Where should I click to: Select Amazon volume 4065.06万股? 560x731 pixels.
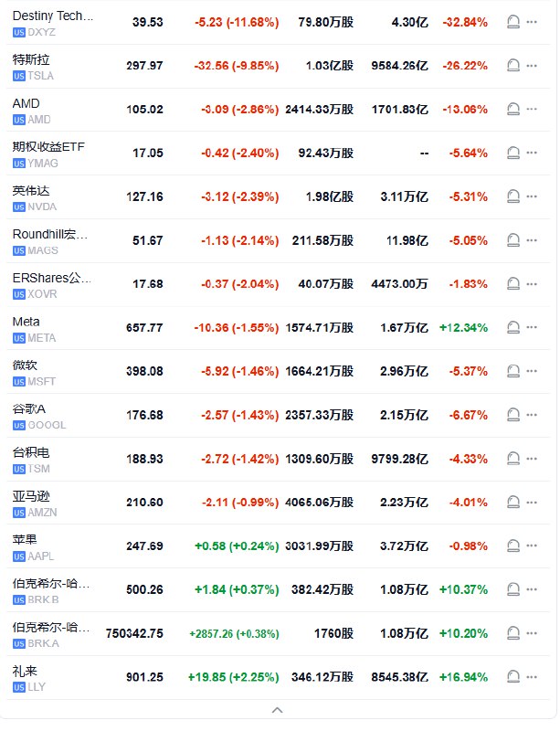click(320, 503)
